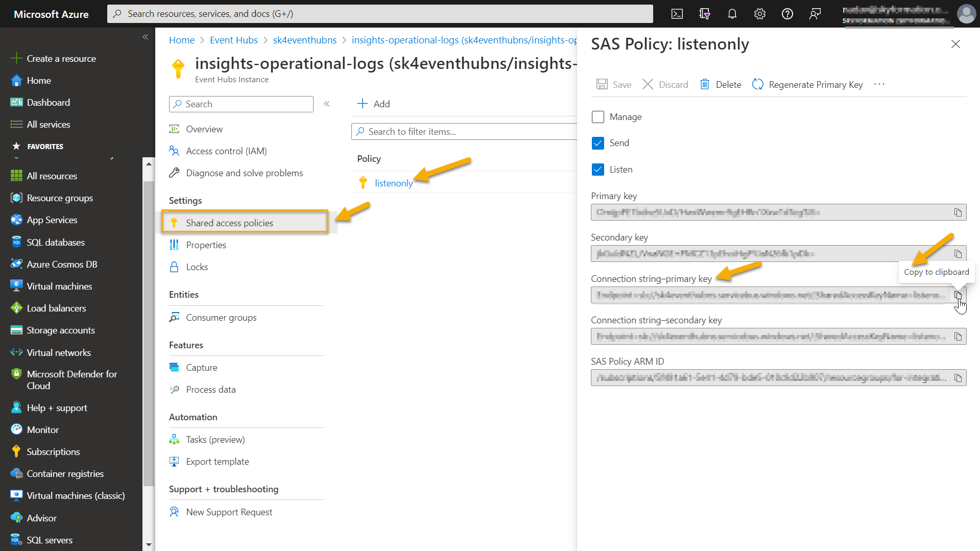Click the Delete trash icon button
This screenshot has width=980, height=551.
[721, 84]
